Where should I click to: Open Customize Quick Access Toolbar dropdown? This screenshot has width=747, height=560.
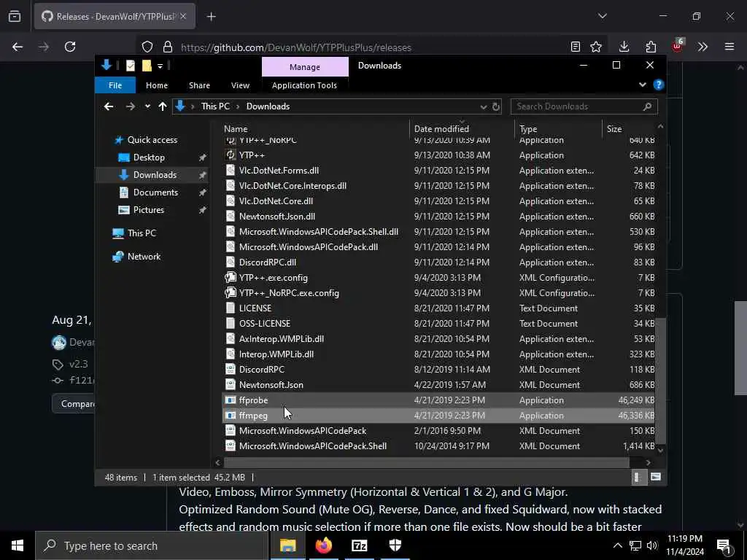point(160,66)
